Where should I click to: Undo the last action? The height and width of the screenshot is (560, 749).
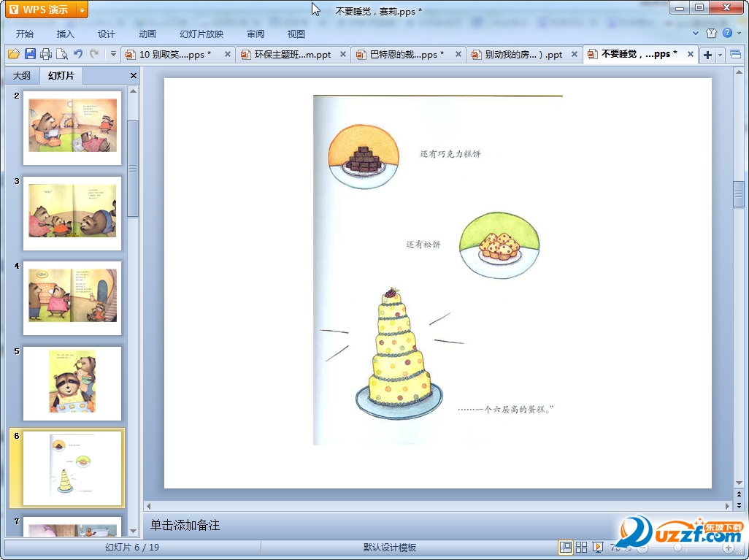pyautogui.click(x=78, y=54)
